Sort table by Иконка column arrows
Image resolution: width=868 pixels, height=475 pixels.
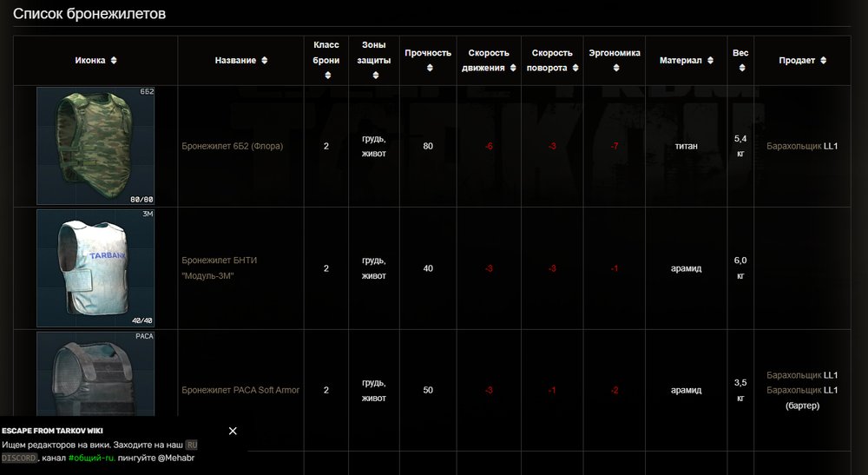(x=114, y=60)
